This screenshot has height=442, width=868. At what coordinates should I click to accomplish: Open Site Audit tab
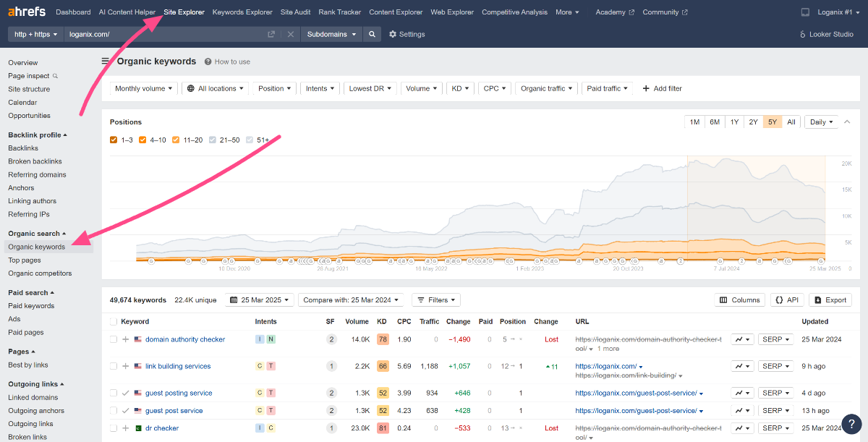296,12
